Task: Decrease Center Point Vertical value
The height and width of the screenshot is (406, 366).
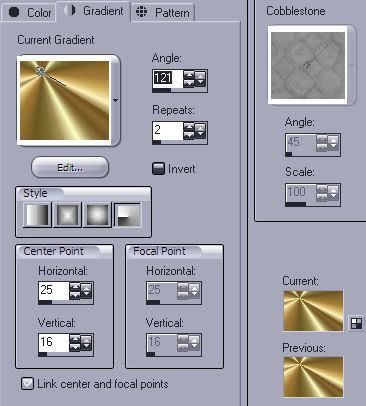Action: 75,347
